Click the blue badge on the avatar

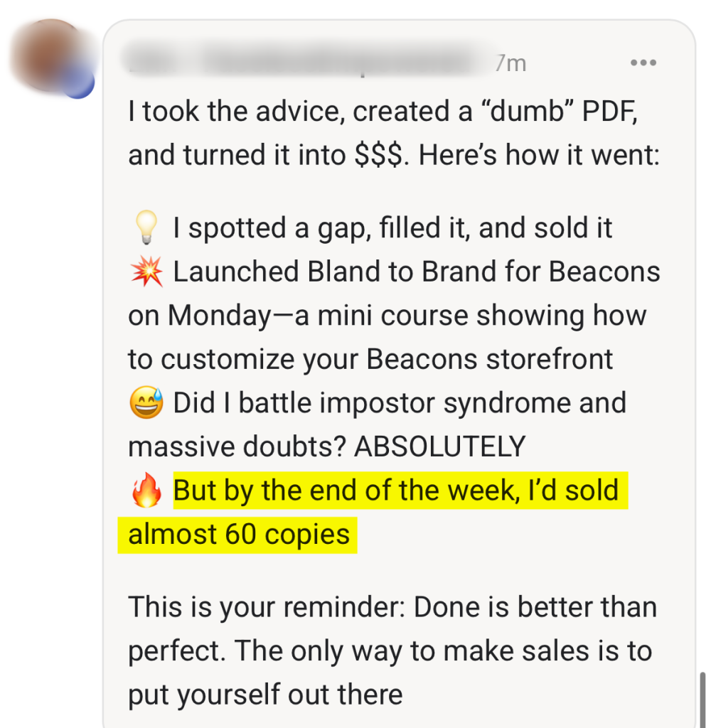coord(78,82)
